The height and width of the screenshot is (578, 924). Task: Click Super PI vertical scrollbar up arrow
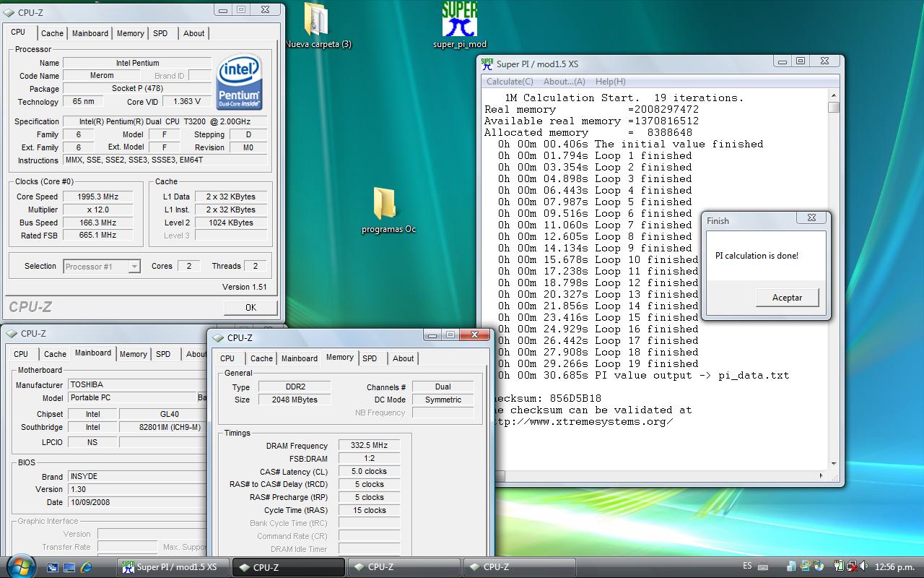coord(834,95)
